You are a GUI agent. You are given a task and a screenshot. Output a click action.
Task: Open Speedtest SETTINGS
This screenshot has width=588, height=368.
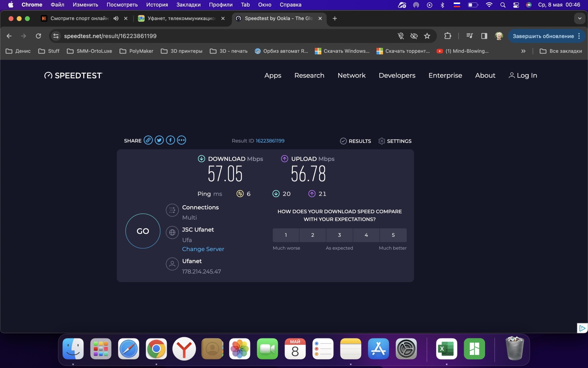click(x=395, y=141)
